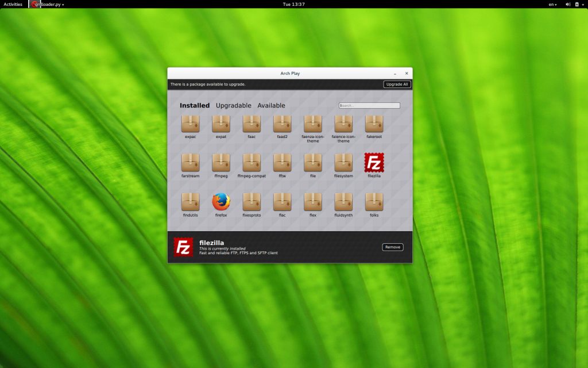Select the flex package icon
The image size is (588, 368).
(x=313, y=202)
